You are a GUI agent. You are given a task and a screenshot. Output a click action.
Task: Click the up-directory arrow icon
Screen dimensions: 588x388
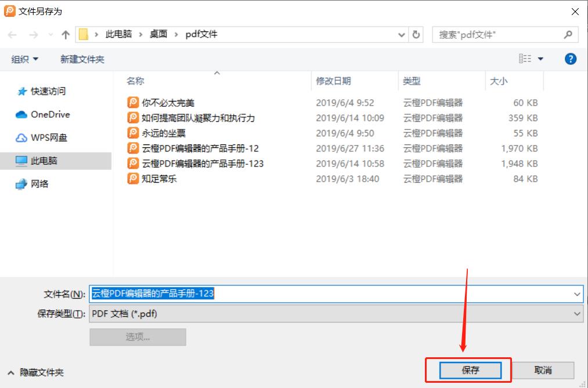click(66, 35)
